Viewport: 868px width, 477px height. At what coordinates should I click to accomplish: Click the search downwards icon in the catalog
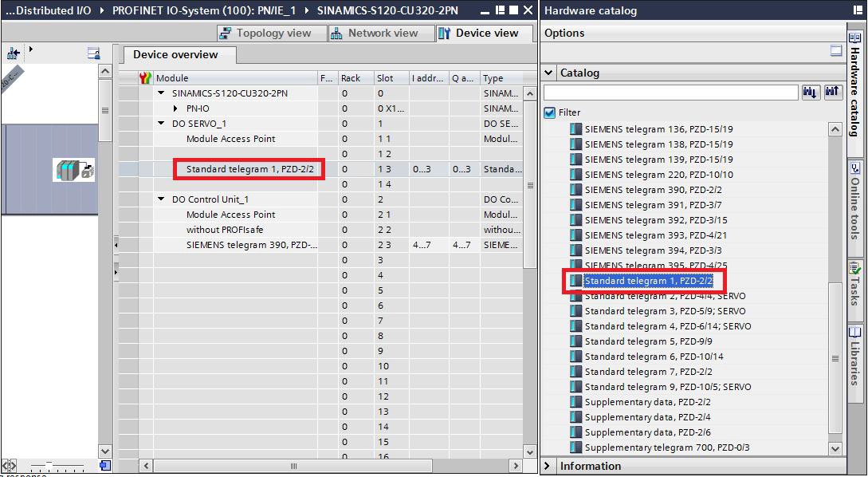pos(810,93)
